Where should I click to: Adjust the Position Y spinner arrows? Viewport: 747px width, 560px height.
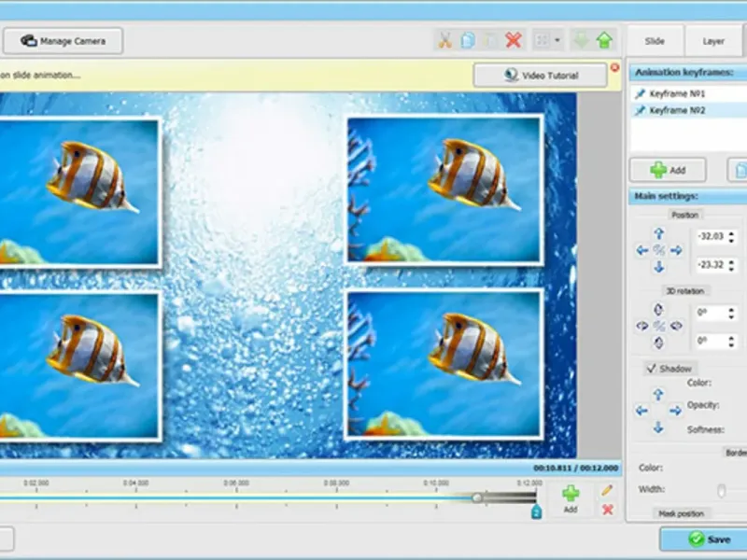[732, 265]
